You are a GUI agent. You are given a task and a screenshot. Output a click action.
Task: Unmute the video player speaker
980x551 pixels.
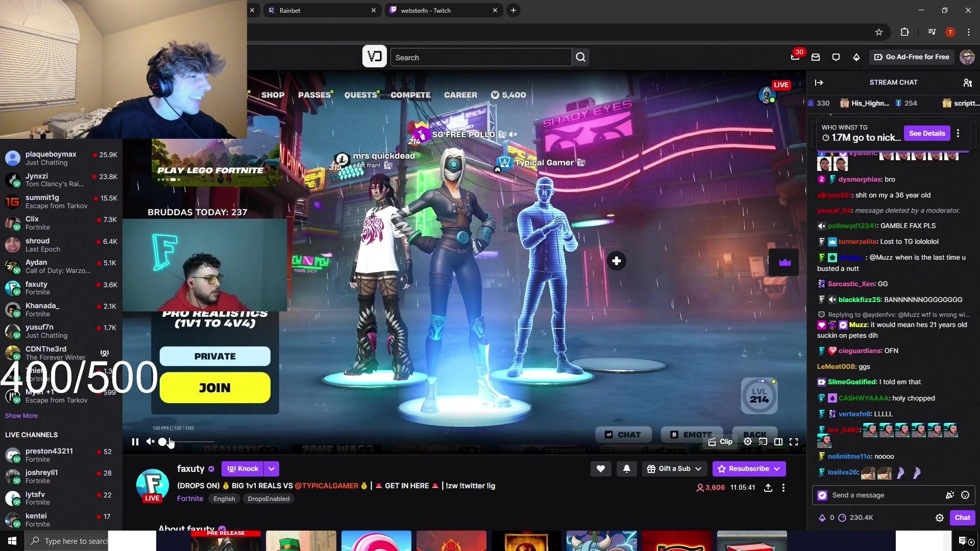tap(151, 442)
